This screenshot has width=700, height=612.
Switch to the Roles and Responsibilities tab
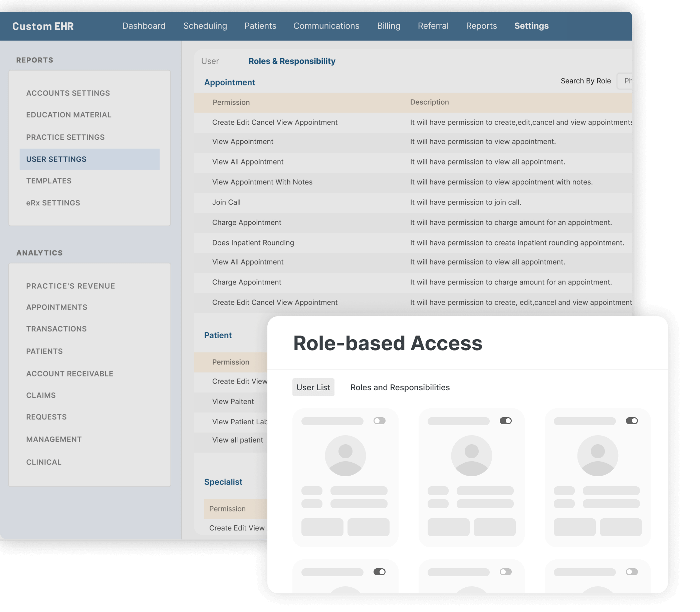[400, 387]
